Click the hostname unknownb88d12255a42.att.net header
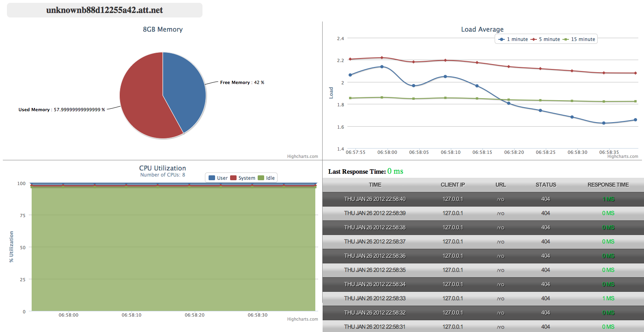Image resolution: width=644 pixels, height=332 pixels. click(x=105, y=10)
